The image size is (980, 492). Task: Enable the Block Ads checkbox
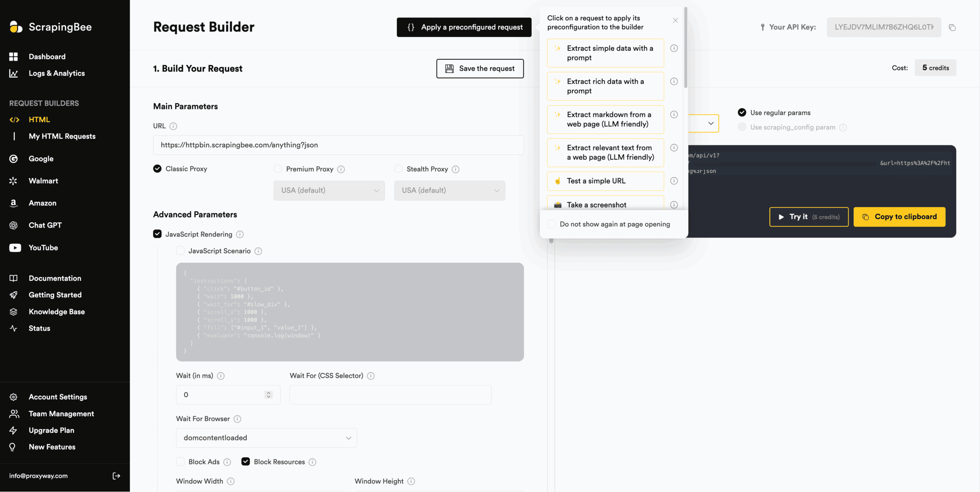click(x=180, y=462)
